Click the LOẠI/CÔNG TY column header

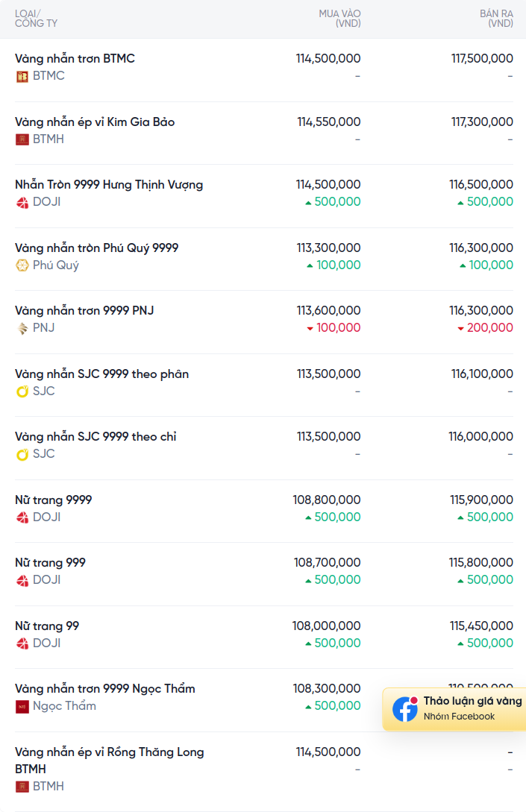37,19
